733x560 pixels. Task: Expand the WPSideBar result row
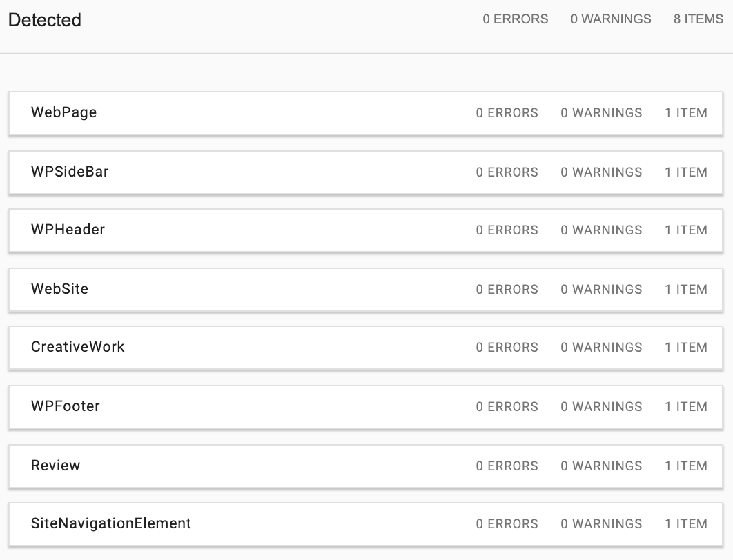click(366, 172)
